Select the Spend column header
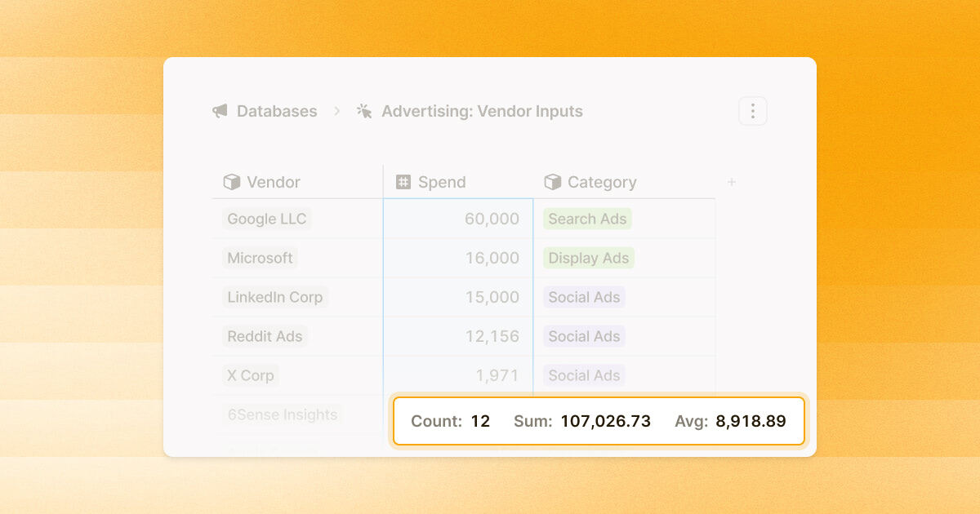 click(x=458, y=182)
